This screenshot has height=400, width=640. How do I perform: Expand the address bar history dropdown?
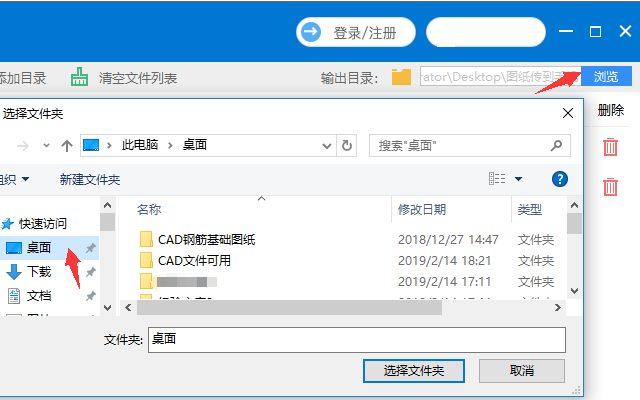pos(327,146)
